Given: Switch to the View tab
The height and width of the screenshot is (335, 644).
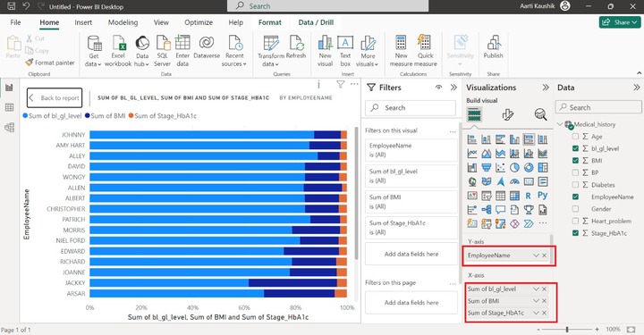Looking at the screenshot, I should click(161, 22).
